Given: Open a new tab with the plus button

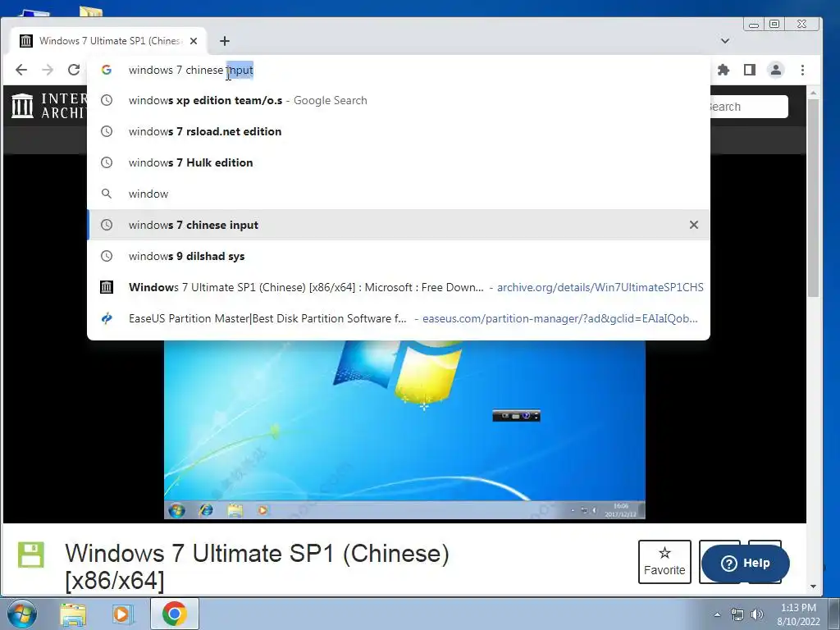Looking at the screenshot, I should (x=225, y=41).
